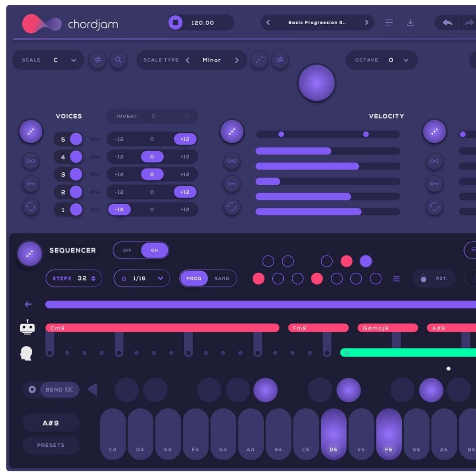Click the undo arrow in the top bar
The height and width of the screenshot is (476, 476).
pos(446,22)
